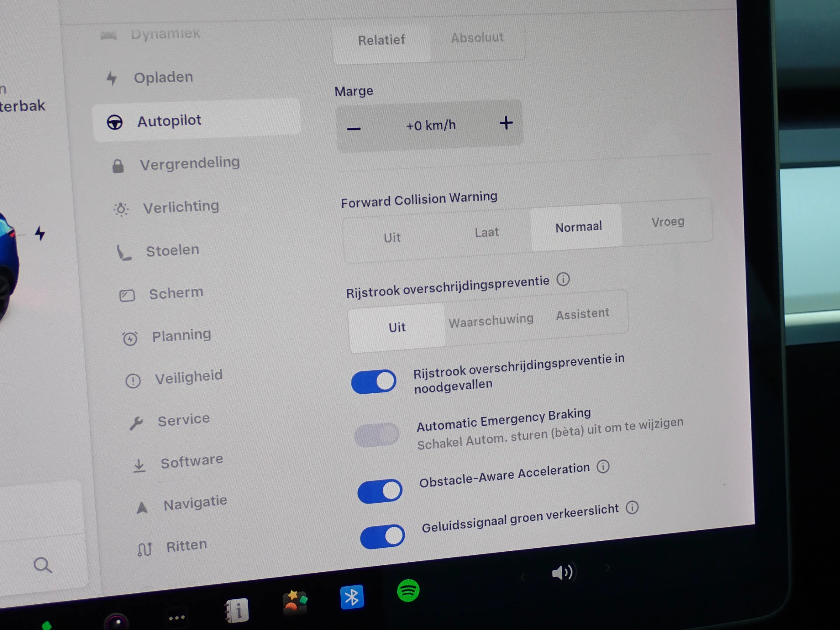This screenshot has height=630, width=840.
Task: Open the owner's manual info icon
Action: point(237,610)
